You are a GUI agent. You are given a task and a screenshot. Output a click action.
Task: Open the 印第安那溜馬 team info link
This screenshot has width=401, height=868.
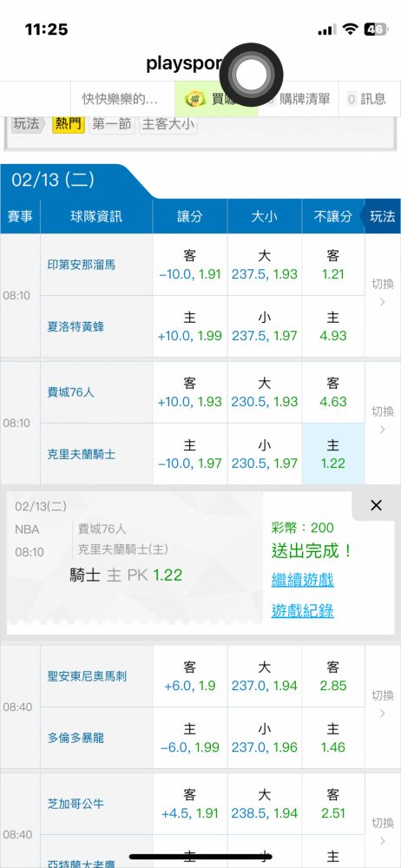pos(82,265)
